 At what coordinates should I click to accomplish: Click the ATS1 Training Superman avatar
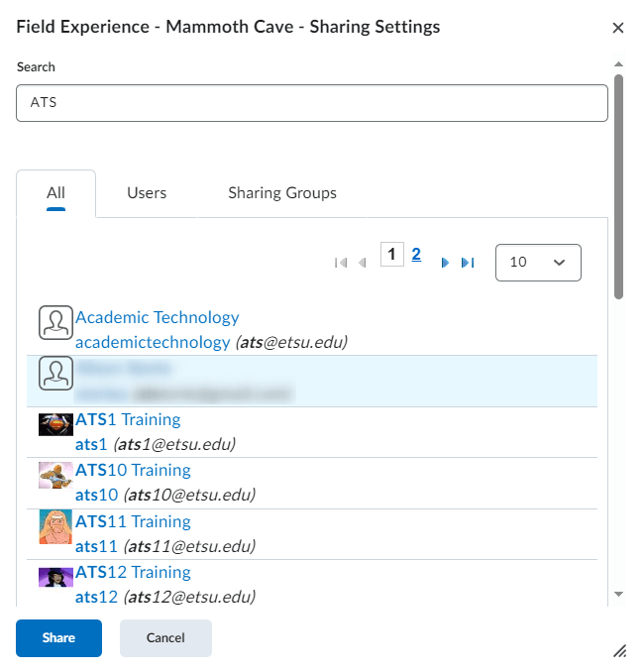tap(56, 424)
